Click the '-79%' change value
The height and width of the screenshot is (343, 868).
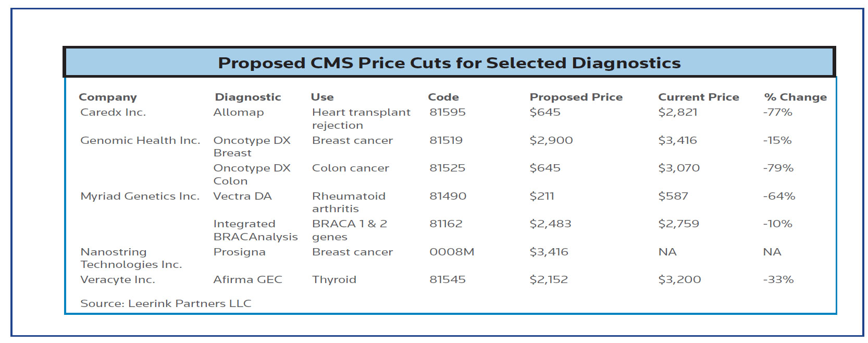point(778,168)
